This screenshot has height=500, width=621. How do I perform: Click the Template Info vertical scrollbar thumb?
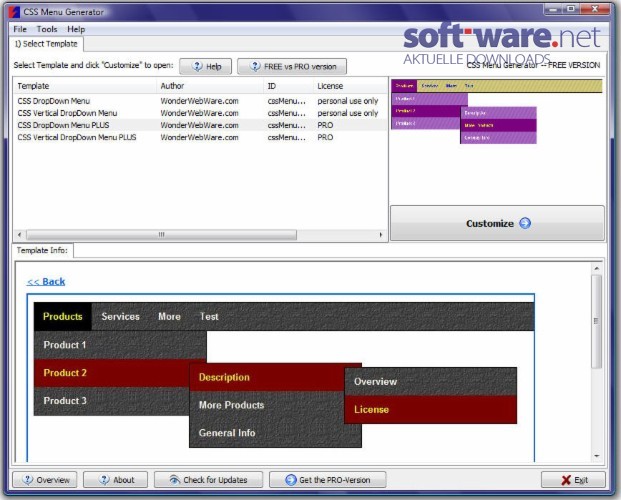(596, 321)
